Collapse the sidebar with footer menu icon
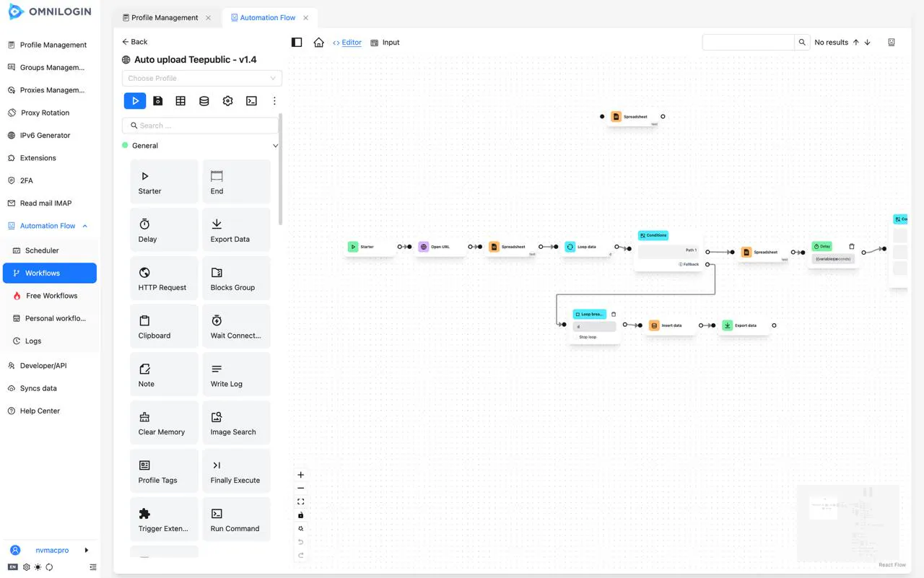 [93, 567]
